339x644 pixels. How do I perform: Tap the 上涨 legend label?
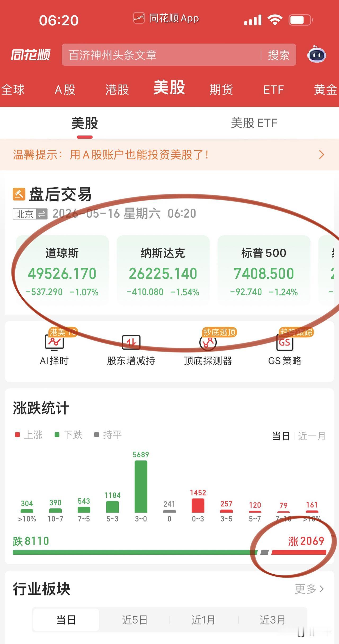(x=33, y=435)
